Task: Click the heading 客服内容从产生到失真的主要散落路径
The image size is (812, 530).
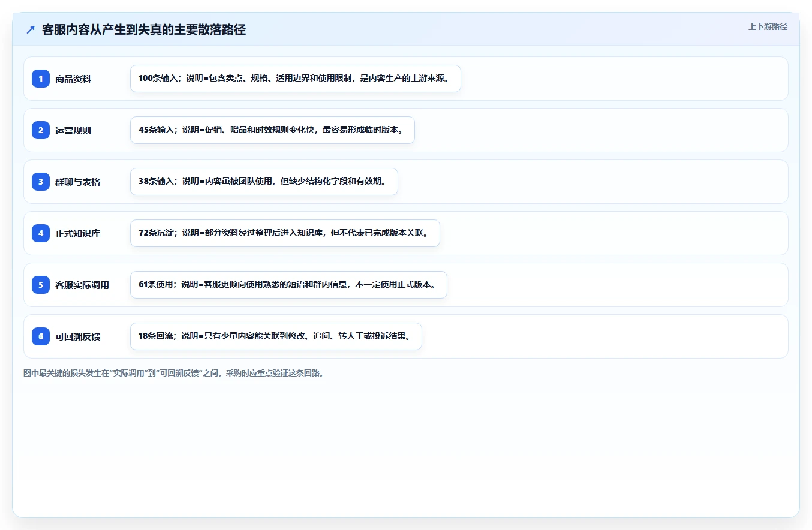Action: (x=144, y=29)
